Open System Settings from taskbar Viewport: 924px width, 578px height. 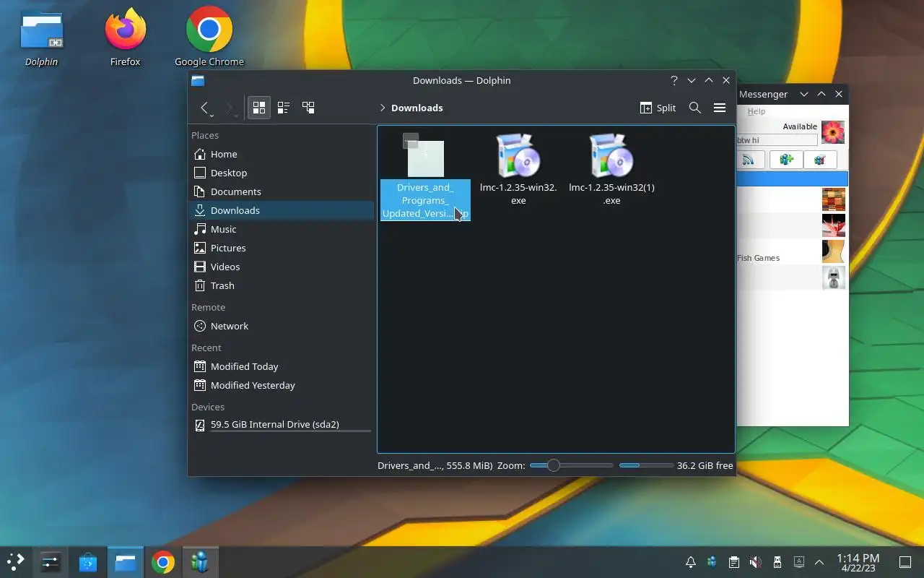[x=51, y=562]
